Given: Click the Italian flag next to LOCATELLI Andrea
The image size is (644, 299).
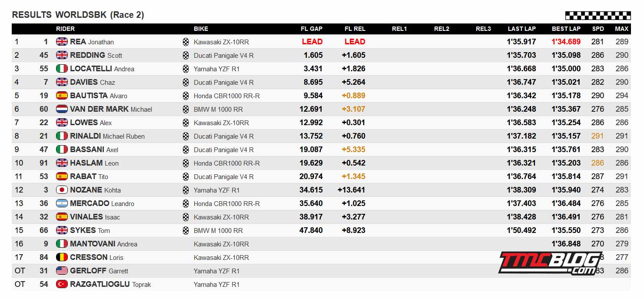Looking at the screenshot, I should [62, 69].
